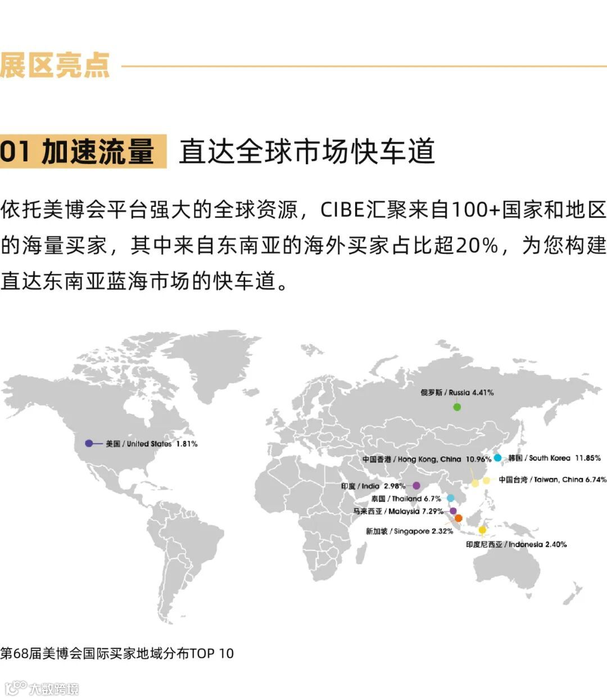Click the blue South Korea map dot
This screenshot has width=607, height=700.
point(497,458)
